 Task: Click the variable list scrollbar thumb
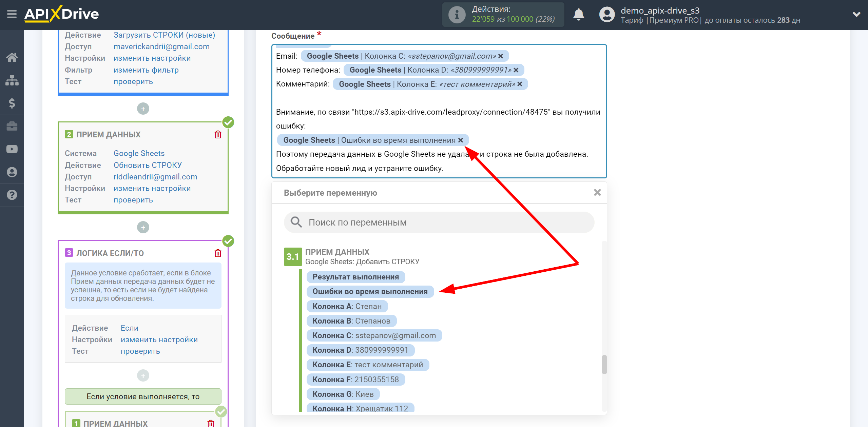click(x=604, y=364)
